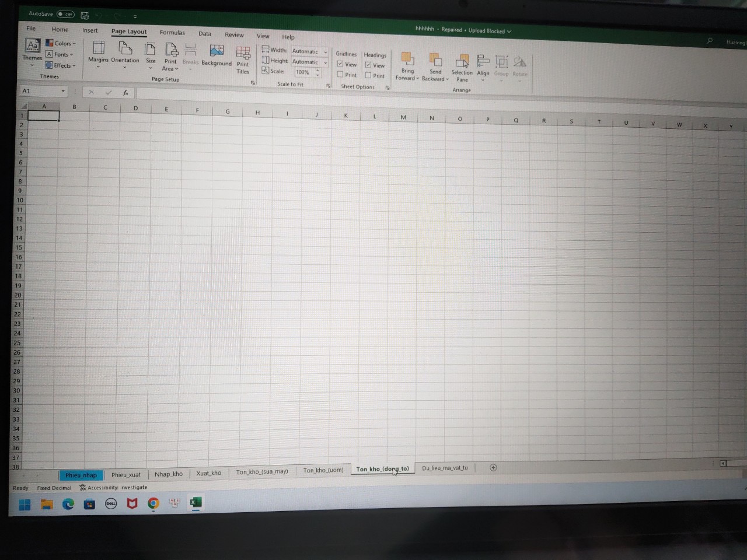Select the Du_lieu_ma_vat_tu sheet tab
The height and width of the screenshot is (560, 747).
[445, 468]
